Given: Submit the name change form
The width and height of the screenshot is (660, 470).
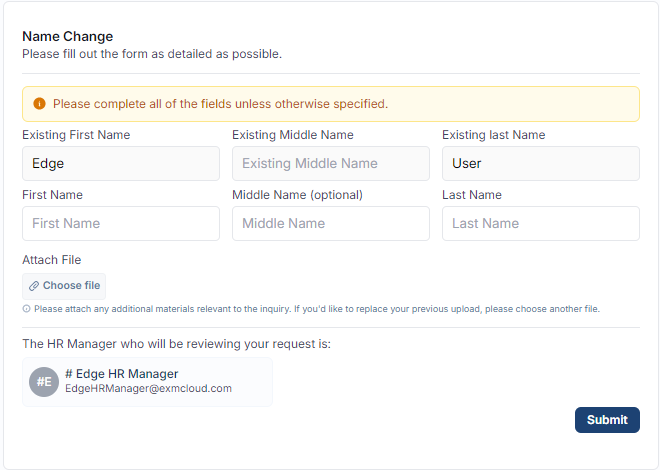Looking at the screenshot, I should point(607,420).
